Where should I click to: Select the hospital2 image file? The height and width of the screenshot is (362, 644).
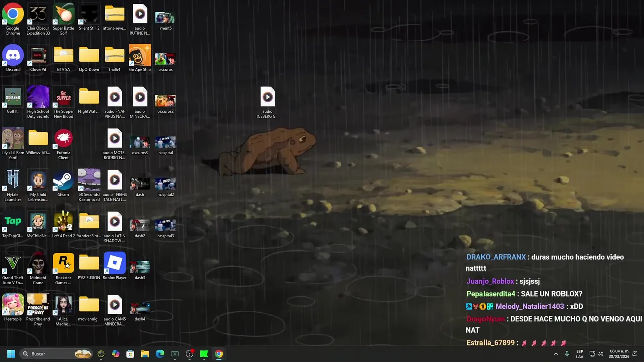click(166, 186)
